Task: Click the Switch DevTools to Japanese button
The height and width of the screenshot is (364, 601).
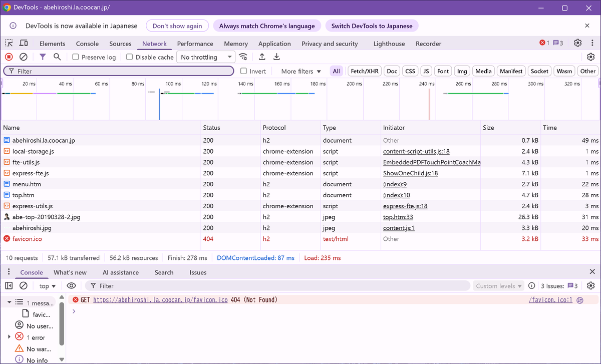Action: point(372,26)
